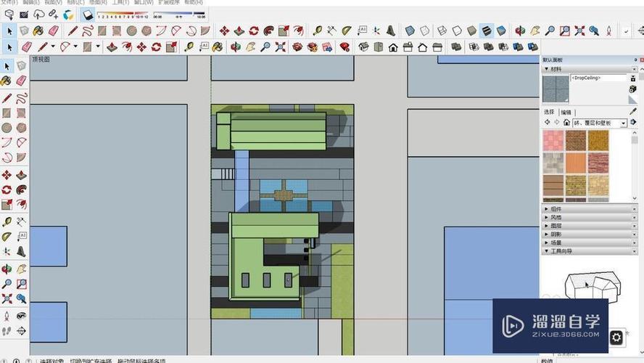
Task: Switch to the 编辑 tab in materials
Action: pos(566,113)
